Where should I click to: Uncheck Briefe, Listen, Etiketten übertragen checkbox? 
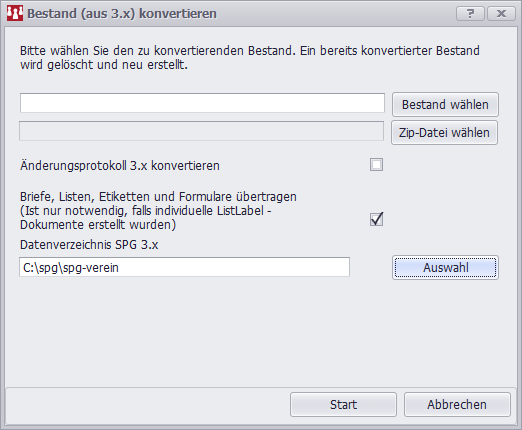[376, 219]
